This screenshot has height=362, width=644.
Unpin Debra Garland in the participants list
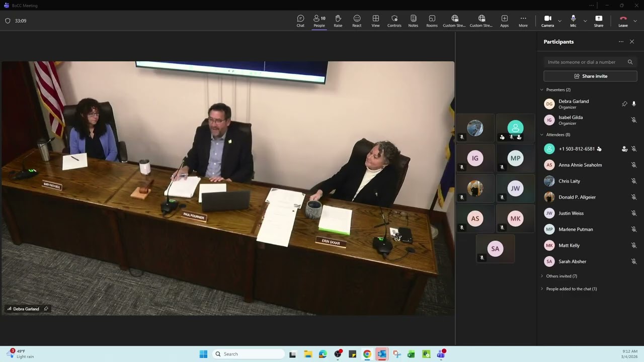click(x=624, y=104)
